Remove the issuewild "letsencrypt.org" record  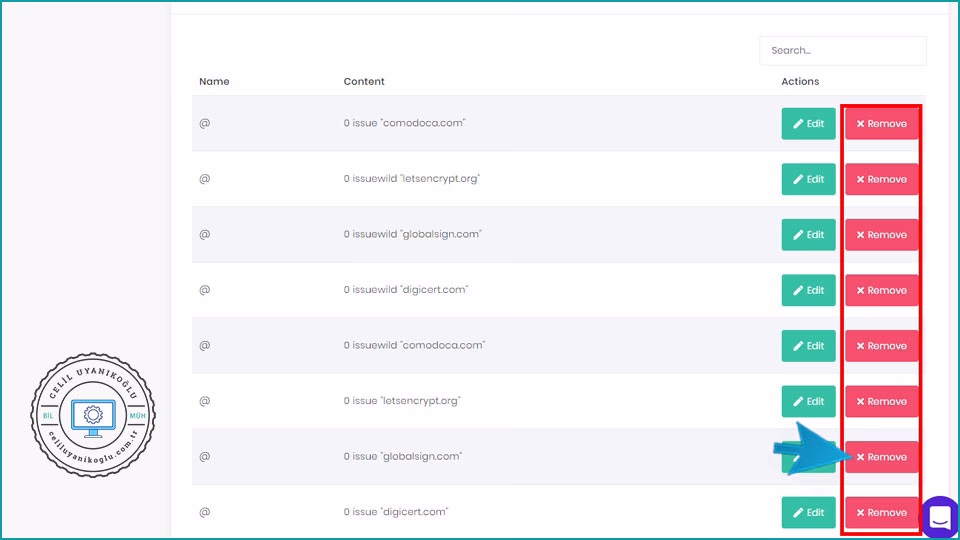pos(881,179)
